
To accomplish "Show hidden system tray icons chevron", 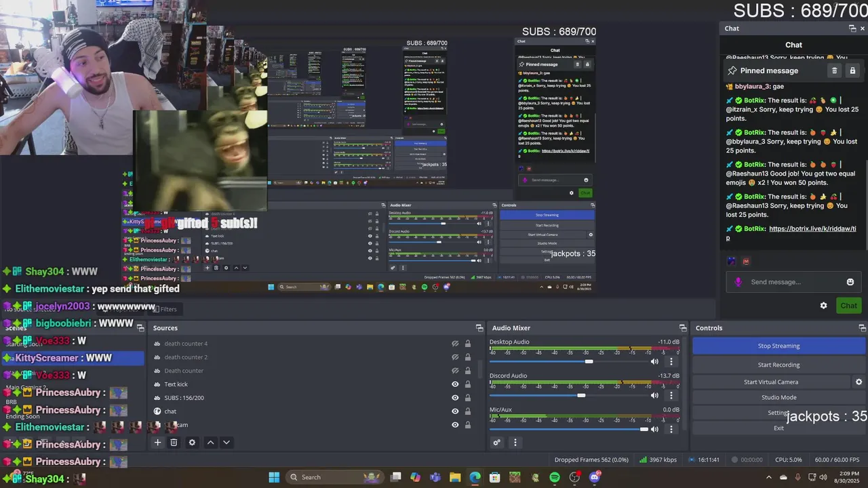I will click(x=768, y=477).
